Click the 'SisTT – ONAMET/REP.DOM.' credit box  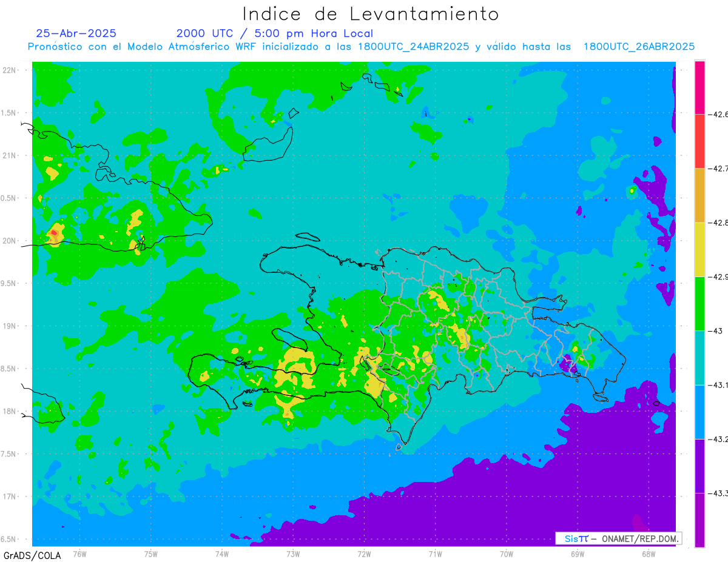tap(619, 538)
